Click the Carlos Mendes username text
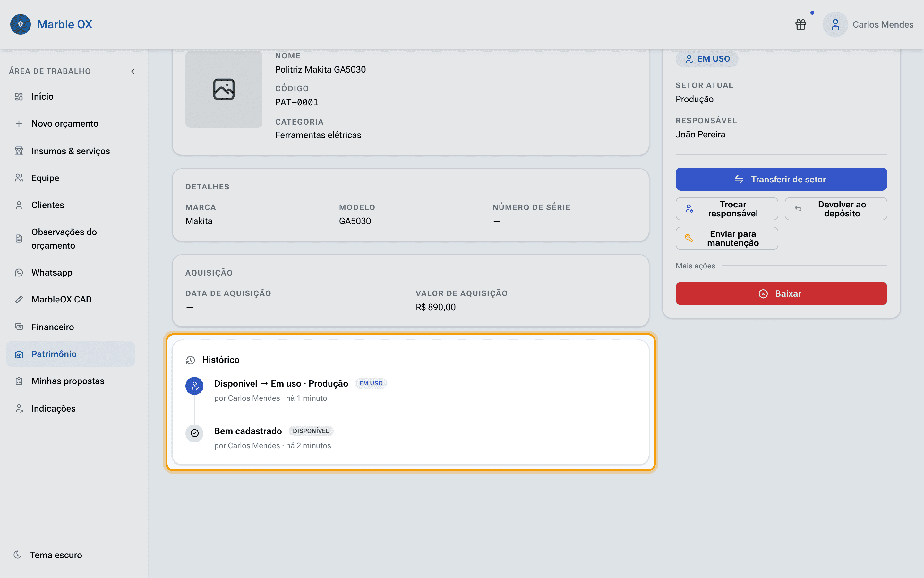 [883, 24]
